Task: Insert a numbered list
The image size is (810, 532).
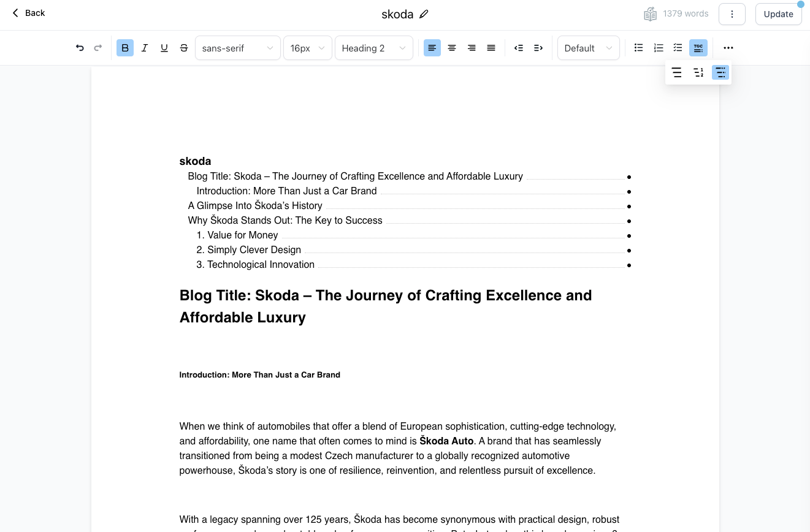Action: click(x=658, y=48)
